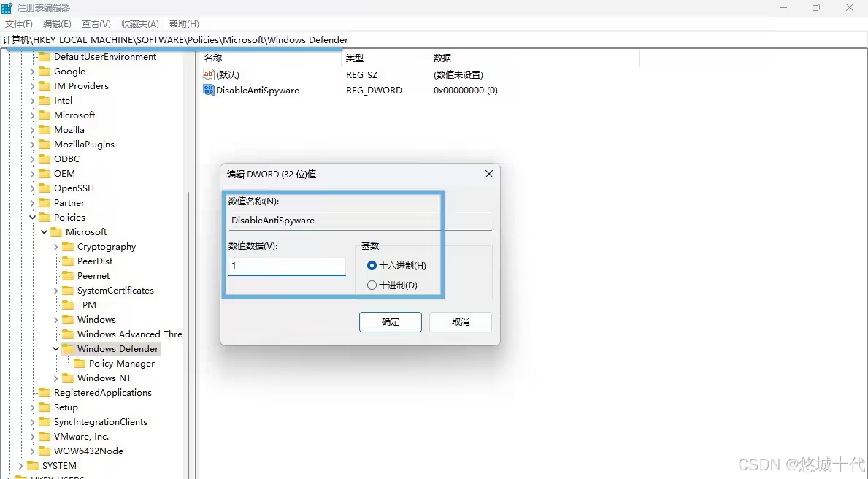Select the 十六进制(H) hexadecimal radio button
This screenshot has height=479, width=868.
tap(372, 266)
